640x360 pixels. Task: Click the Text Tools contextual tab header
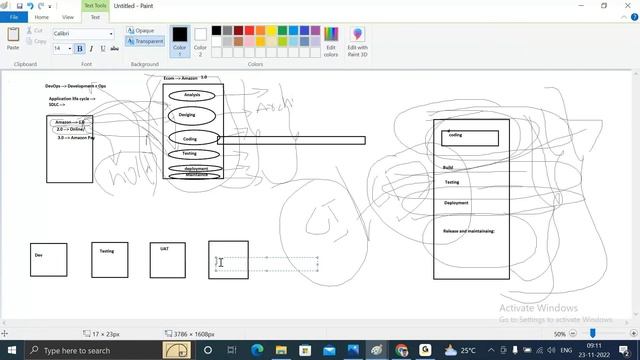point(95,6)
